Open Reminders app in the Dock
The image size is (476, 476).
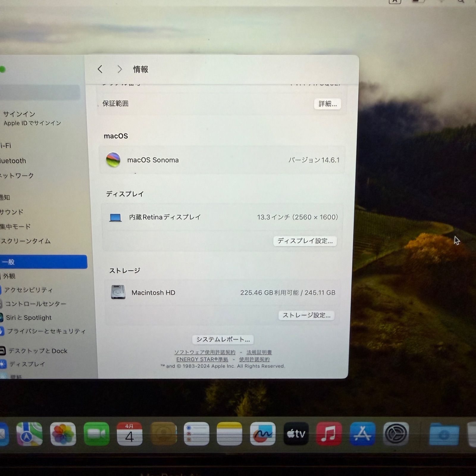196,434
